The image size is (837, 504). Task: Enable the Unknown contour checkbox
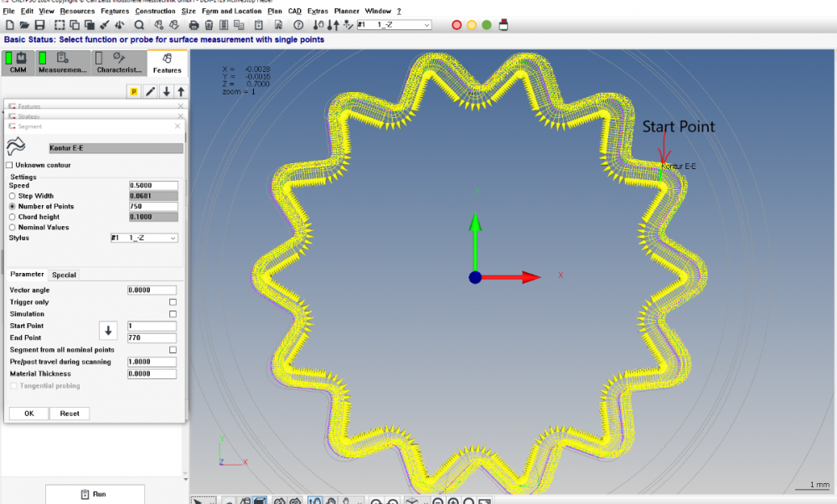point(11,165)
